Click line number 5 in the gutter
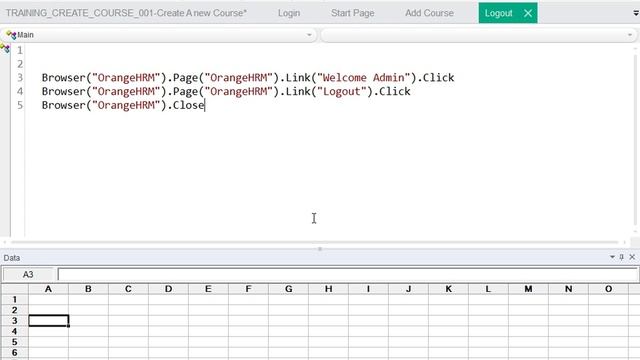 point(20,105)
